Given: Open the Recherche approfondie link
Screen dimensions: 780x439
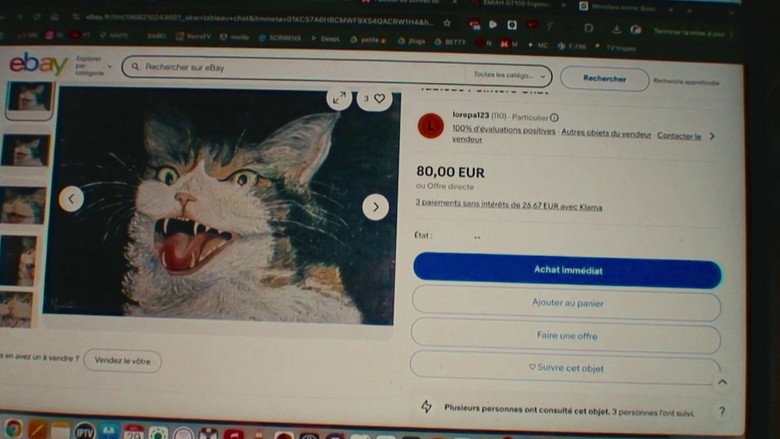Looking at the screenshot, I should pos(686,82).
